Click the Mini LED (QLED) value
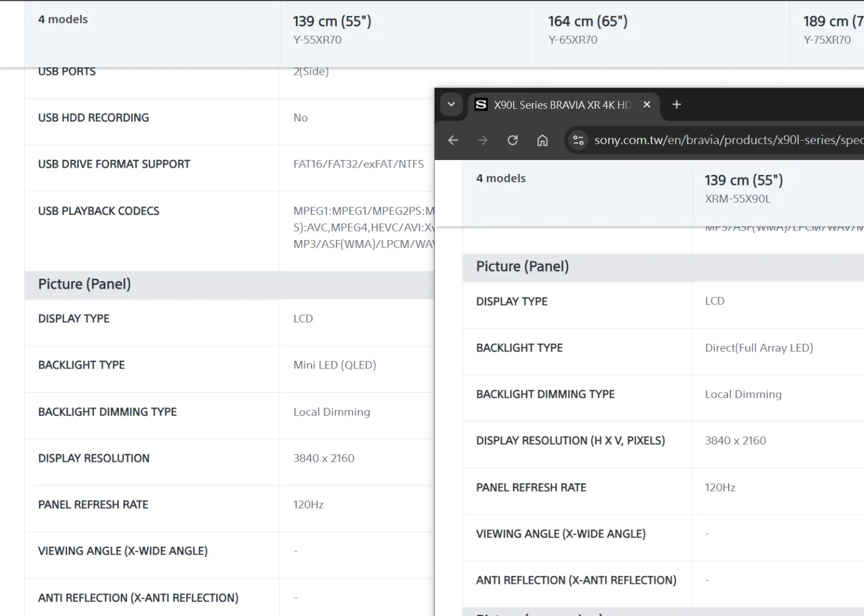Image resolution: width=864 pixels, height=616 pixels. click(x=335, y=365)
